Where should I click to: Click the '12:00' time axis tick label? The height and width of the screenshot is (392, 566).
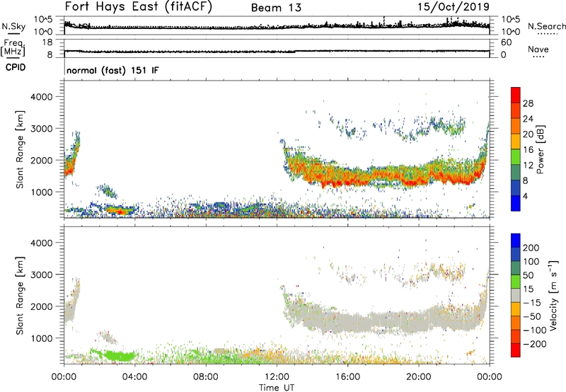[x=277, y=377]
